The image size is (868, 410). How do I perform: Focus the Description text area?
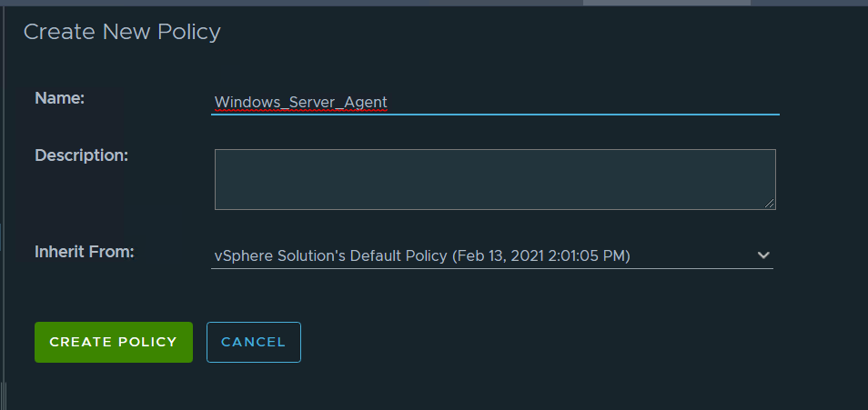tap(494, 179)
